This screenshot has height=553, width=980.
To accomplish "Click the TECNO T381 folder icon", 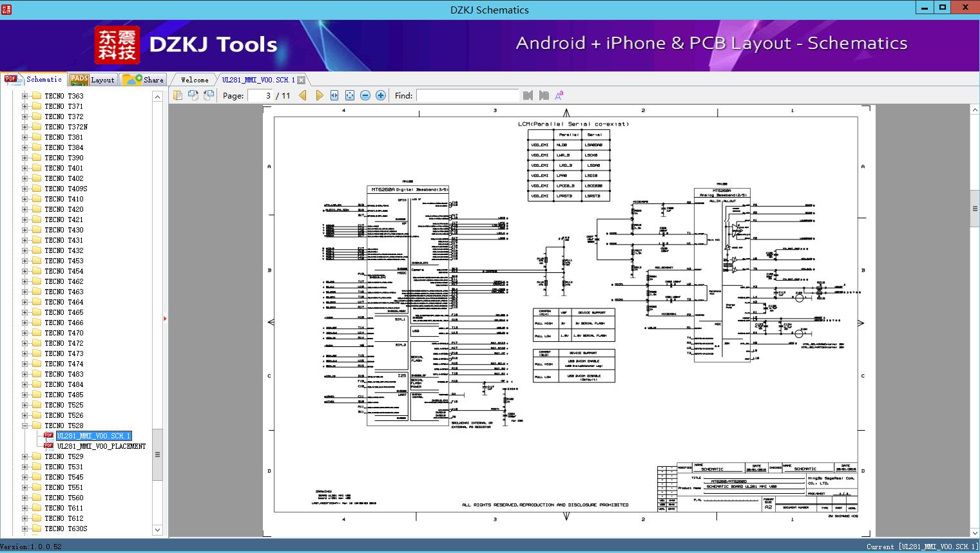I will coord(37,137).
